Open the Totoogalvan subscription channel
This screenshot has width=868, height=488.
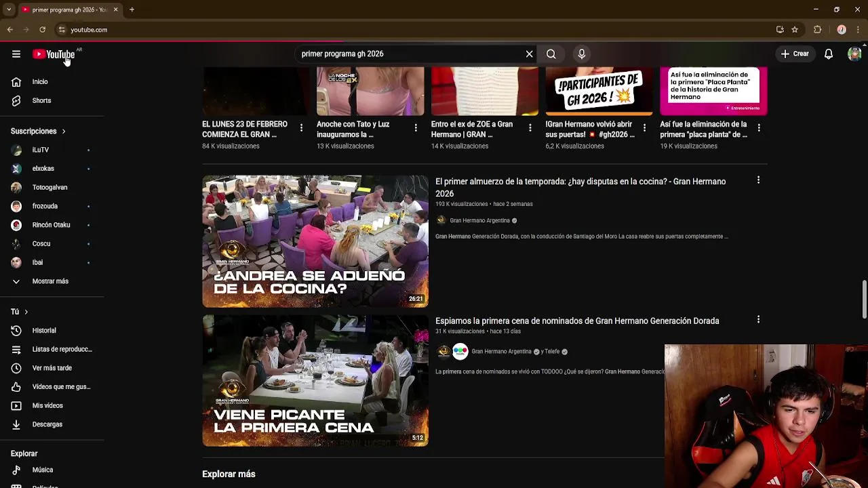pos(51,187)
